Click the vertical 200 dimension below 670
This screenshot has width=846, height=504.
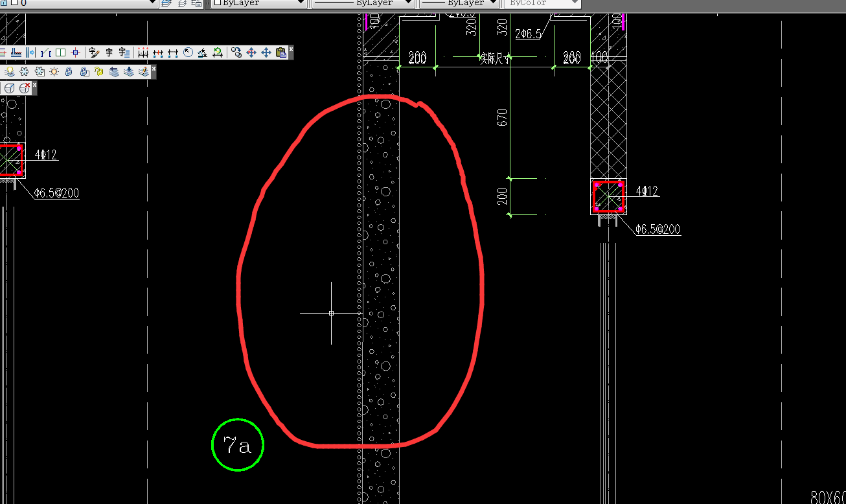pos(503,196)
